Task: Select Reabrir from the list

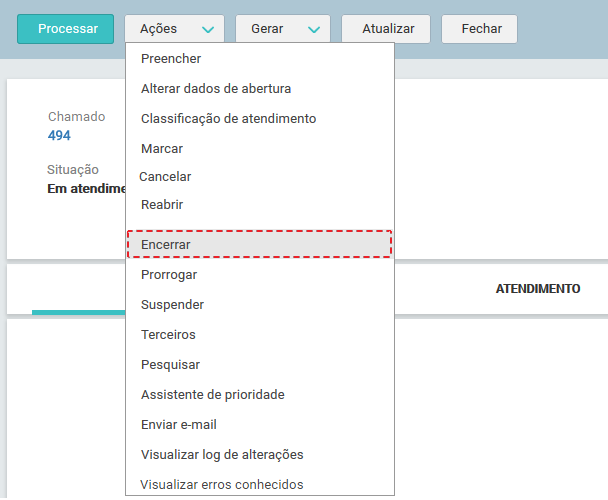Action: point(162,205)
